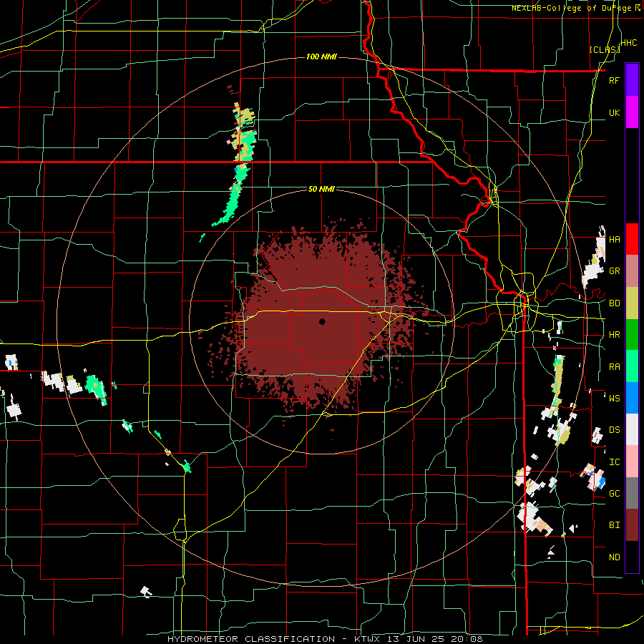The height and width of the screenshot is (644, 644).
Task: Click the purple RF legend color swatch
Action: (632, 80)
